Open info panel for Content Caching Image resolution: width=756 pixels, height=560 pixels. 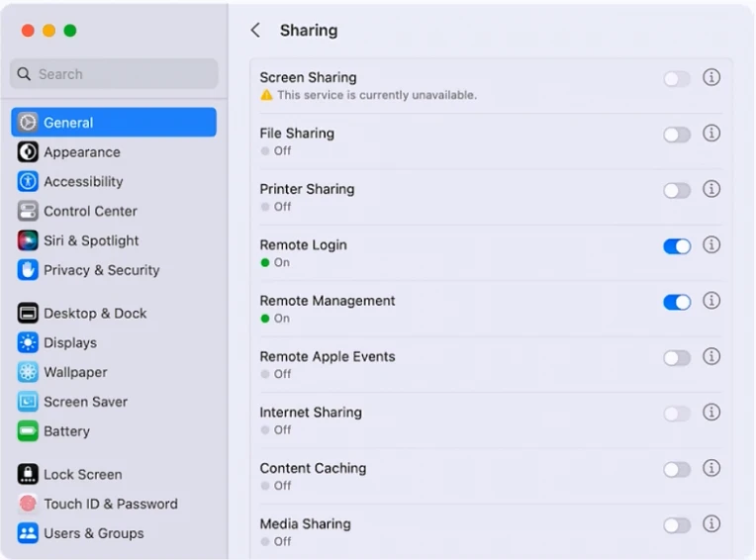(711, 469)
